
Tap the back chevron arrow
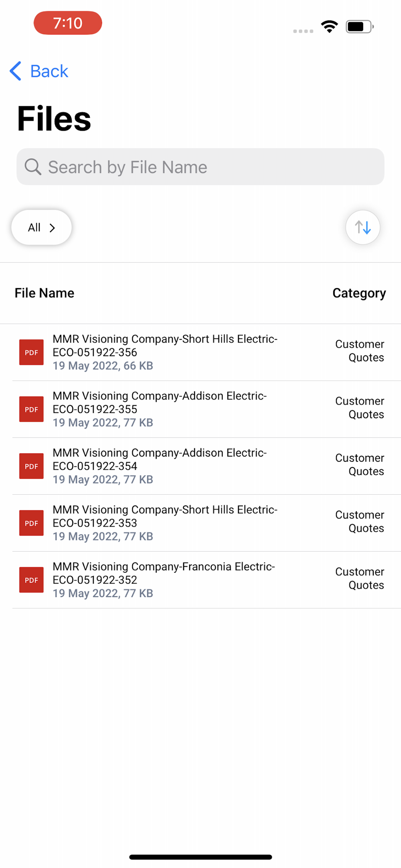(16, 71)
